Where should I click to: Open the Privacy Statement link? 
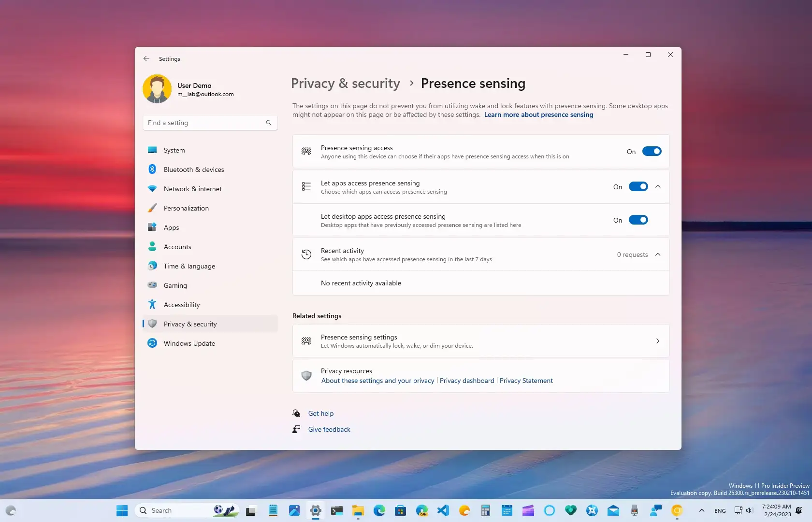tap(526, 381)
